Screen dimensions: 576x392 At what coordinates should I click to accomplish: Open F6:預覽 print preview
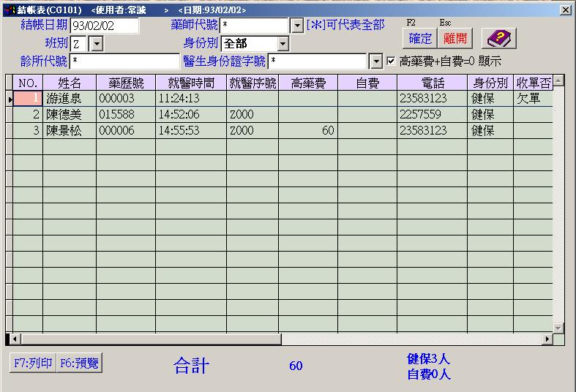click(x=79, y=363)
